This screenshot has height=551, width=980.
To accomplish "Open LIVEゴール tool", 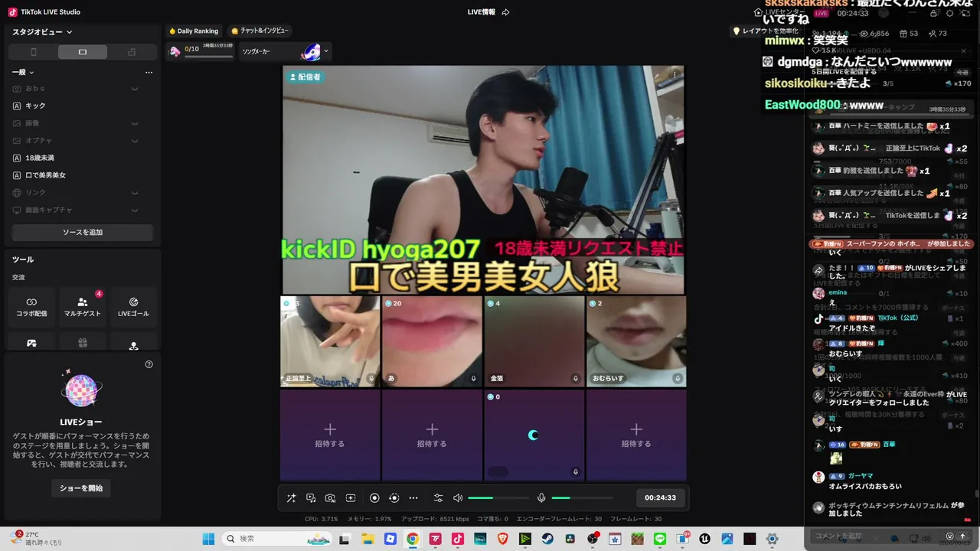I will coord(133,307).
